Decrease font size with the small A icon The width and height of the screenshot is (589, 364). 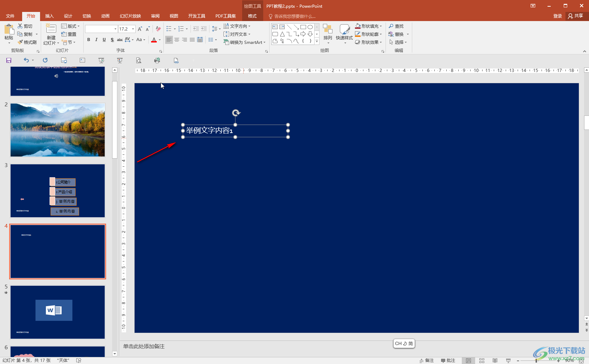pos(148,29)
